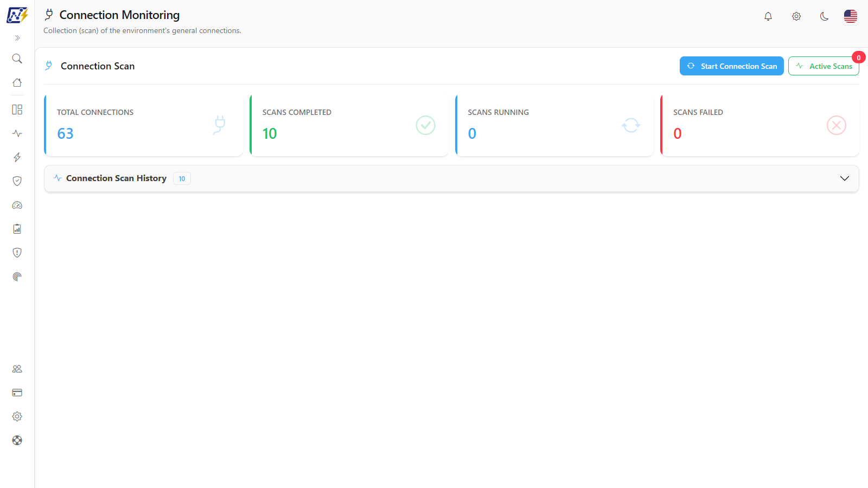Open the activity pulse icon in sidebar
The width and height of the screenshot is (868, 488).
tap(17, 133)
